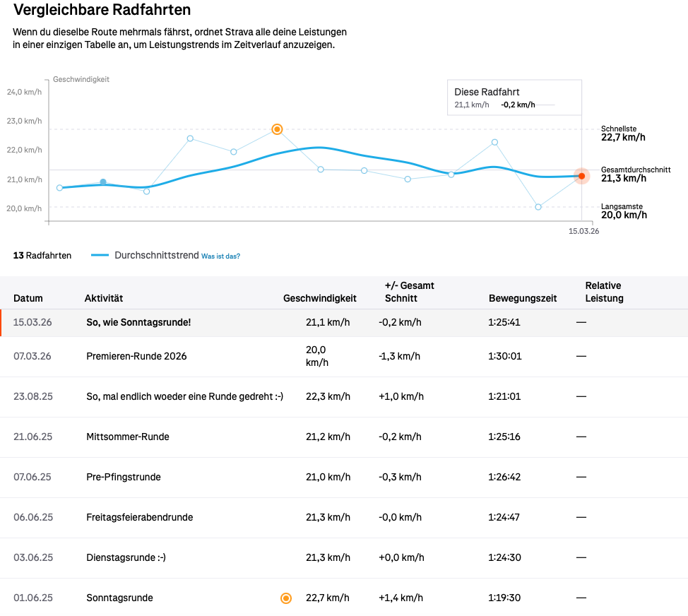688x616 pixels.
Task: Click the orange fastest-ride marker on the chart
Action: (x=277, y=129)
